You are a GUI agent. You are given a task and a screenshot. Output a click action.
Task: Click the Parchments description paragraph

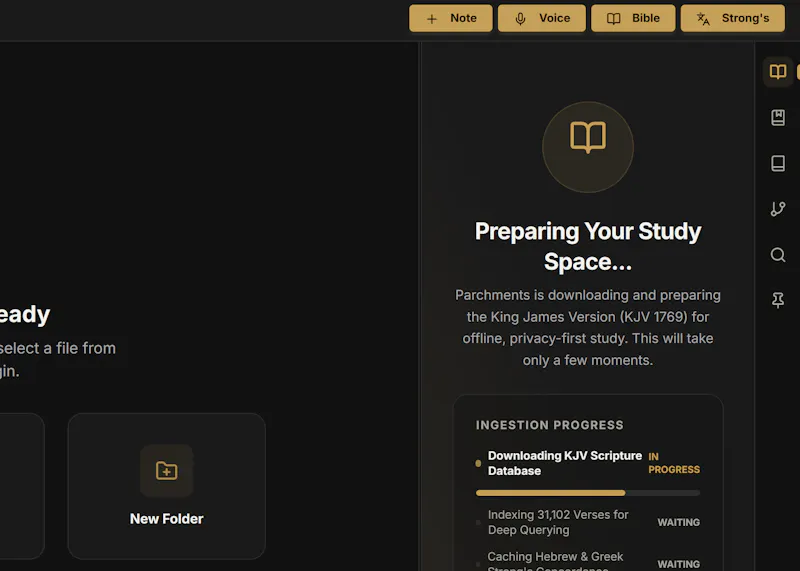click(x=588, y=328)
